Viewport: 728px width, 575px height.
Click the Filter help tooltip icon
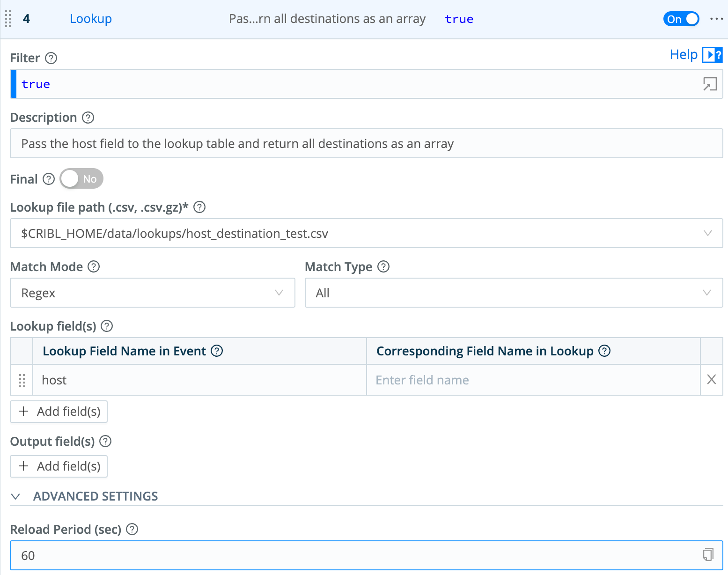click(x=51, y=58)
